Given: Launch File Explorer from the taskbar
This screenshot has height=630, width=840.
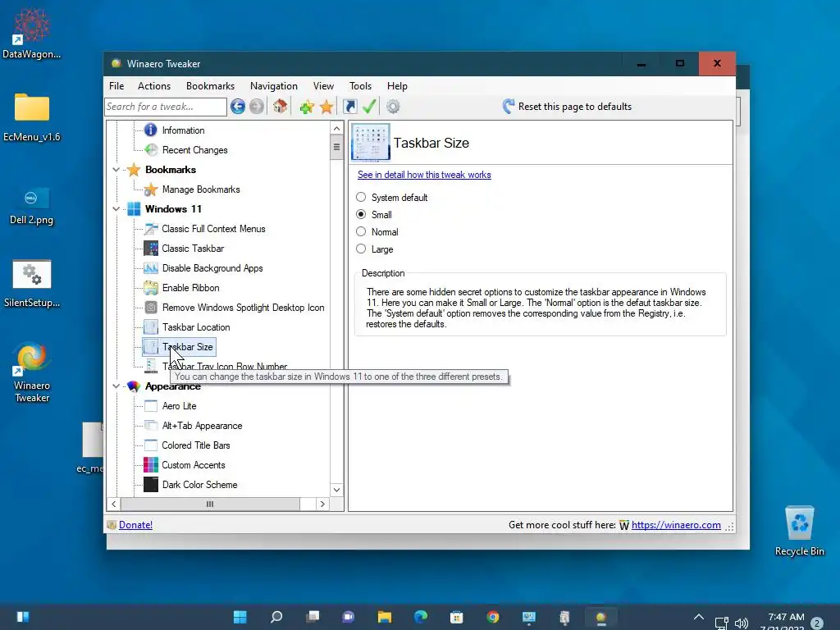Looking at the screenshot, I should (385, 617).
